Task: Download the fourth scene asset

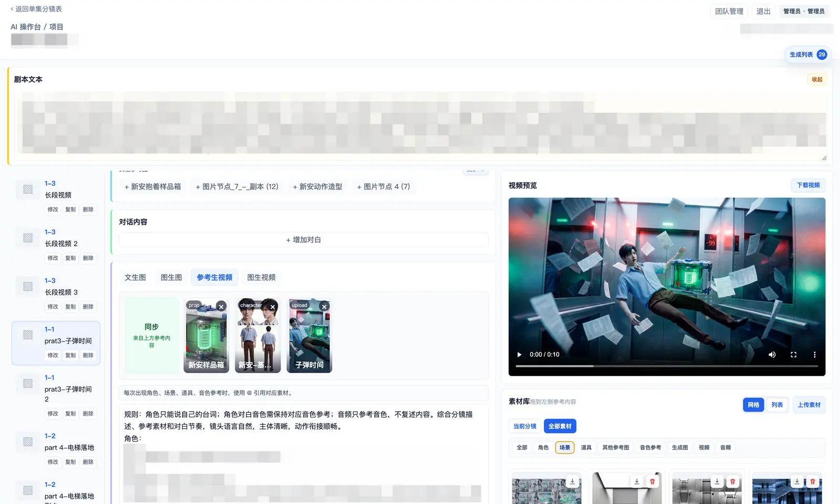Action: pos(797,481)
